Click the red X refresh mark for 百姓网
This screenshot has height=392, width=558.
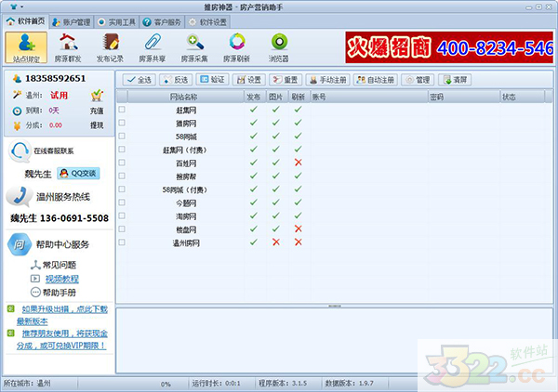(x=299, y=163)
